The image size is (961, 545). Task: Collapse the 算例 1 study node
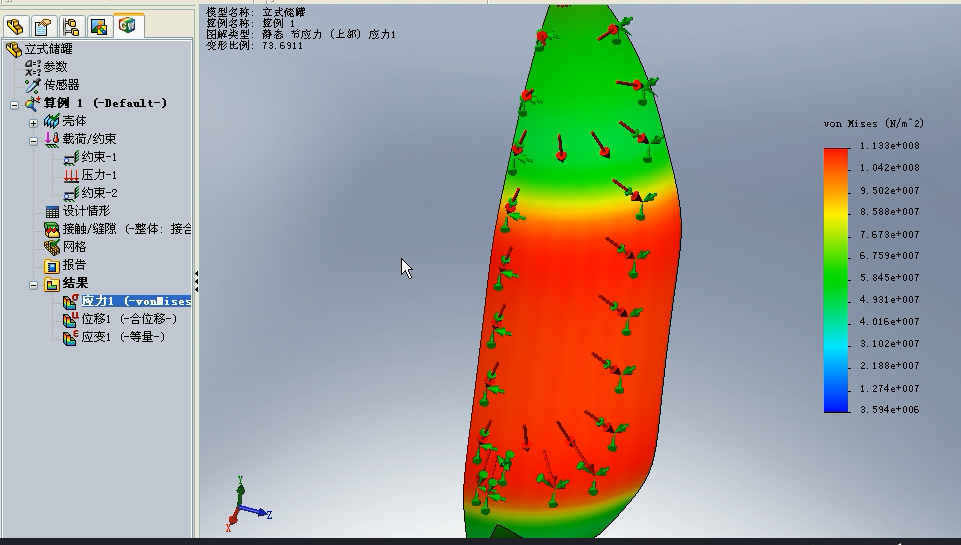[15, 105]
